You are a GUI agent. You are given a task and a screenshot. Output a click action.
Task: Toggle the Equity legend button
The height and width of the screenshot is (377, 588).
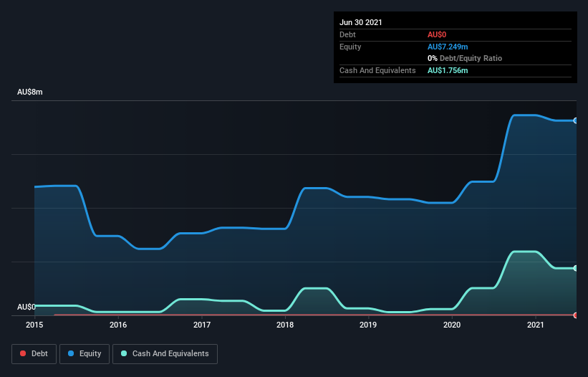[85, 354]
